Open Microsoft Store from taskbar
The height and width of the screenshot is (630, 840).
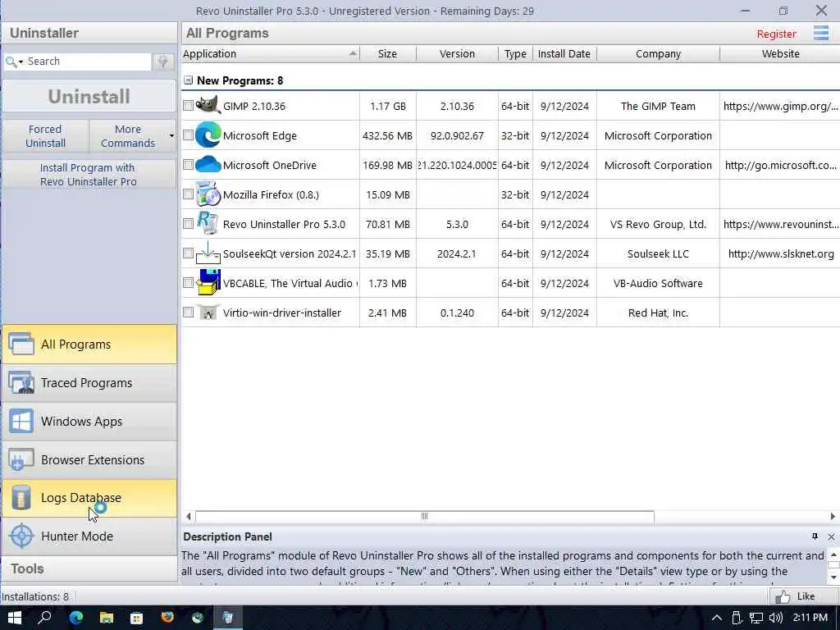137,618
